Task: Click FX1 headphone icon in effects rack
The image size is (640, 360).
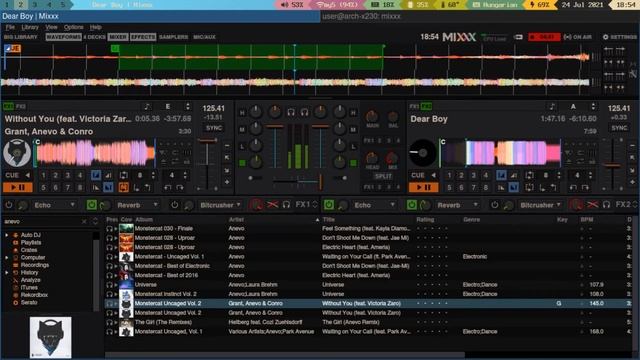Action: point(286,204)
